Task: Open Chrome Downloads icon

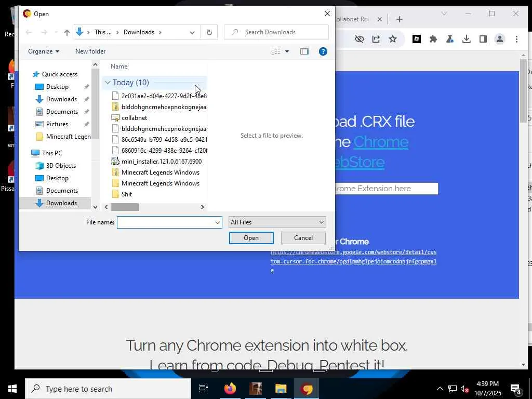Action: coord(467,39)
